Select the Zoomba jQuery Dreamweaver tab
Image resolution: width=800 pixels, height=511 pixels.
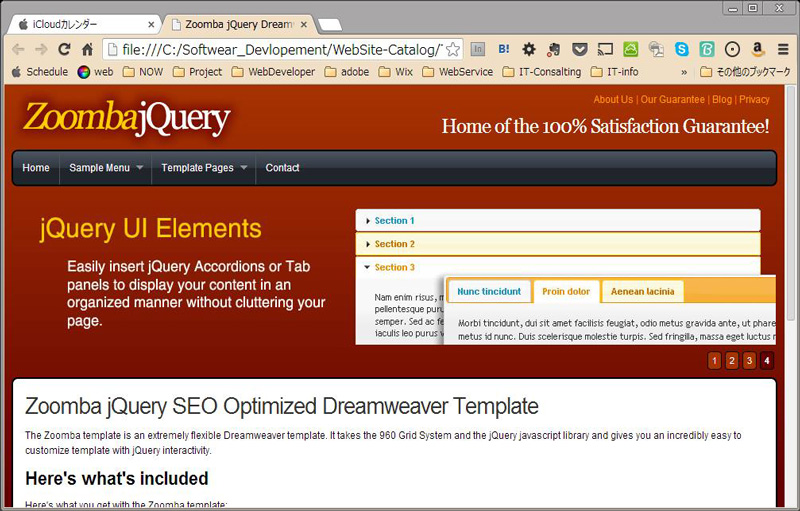(x=239, y=24)
